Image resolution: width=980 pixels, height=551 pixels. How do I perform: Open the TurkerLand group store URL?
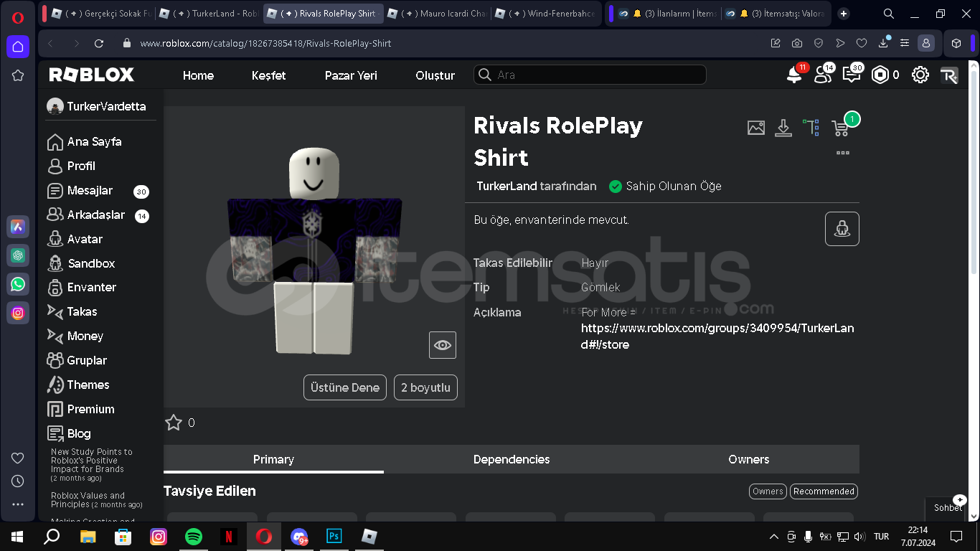click(x=717, y=336)
